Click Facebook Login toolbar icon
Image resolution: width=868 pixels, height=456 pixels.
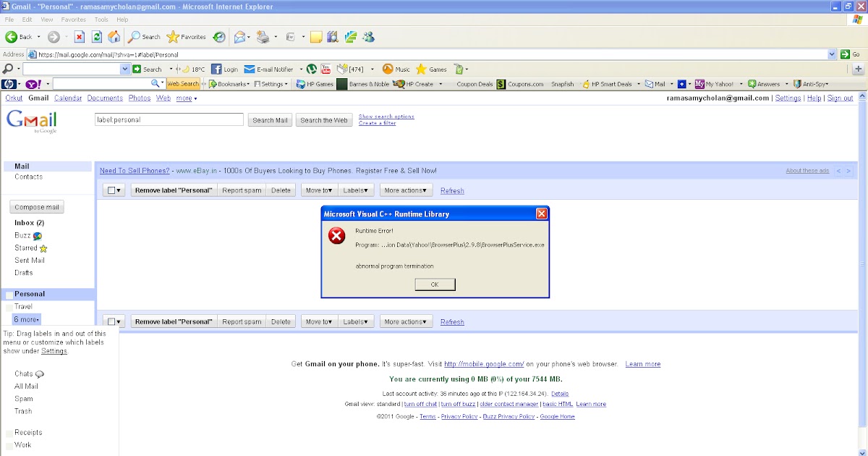click(x=224, y=69)
